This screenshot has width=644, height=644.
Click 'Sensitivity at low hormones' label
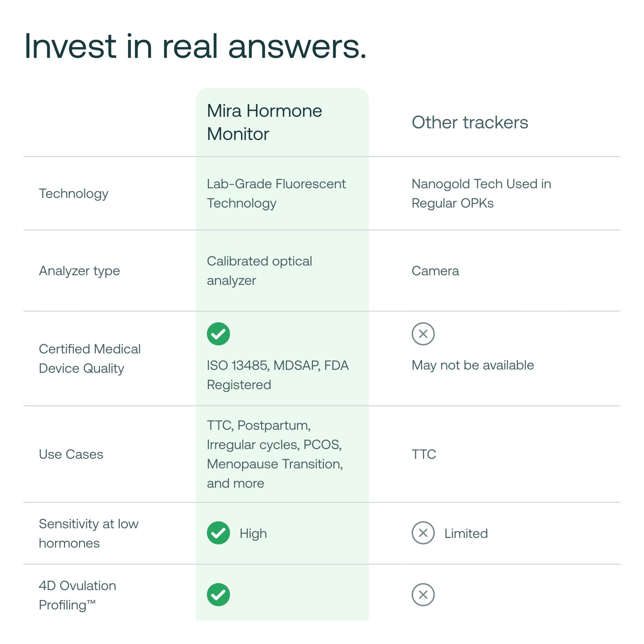[x=89, y=533]
